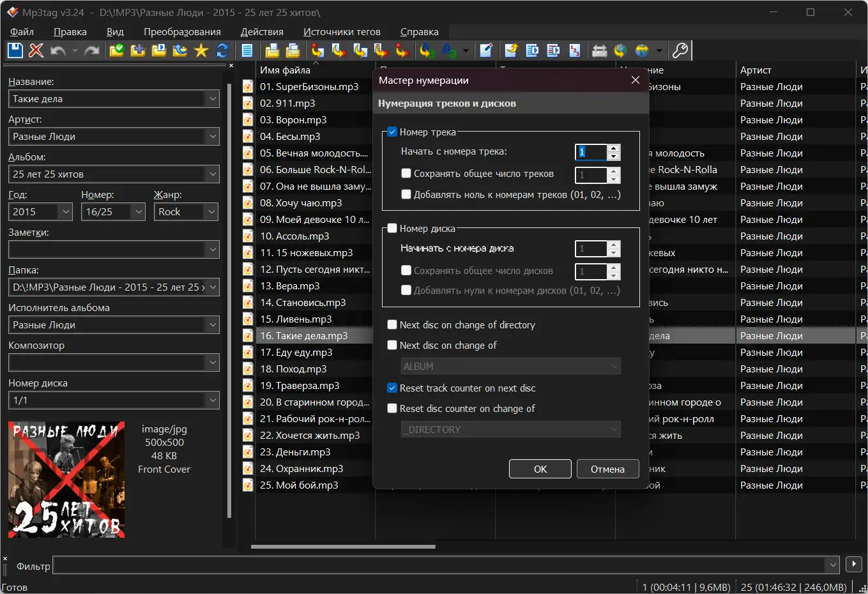Click the OK button in Мастер нумерации
This screenshot has width=868, height=594.
tap(540, 468)
